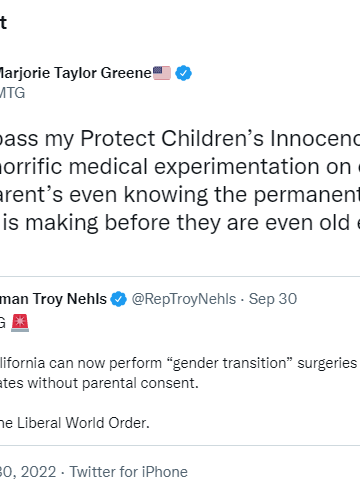This screenshot has height=487, width=360.
Task: Select the Protect Children's Innocence text line
Action: [x=180, y=139]
